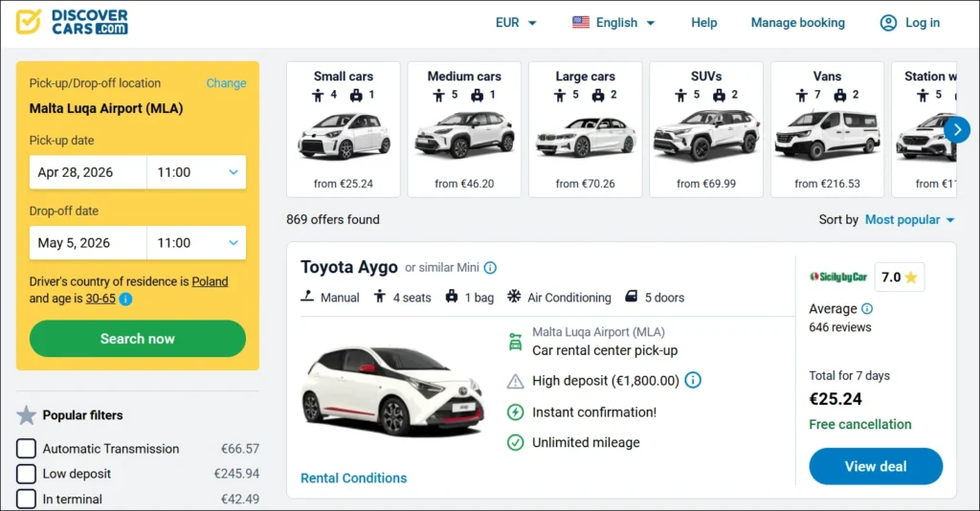Click the lightning icon for Instant confirmation

[515, 412]
